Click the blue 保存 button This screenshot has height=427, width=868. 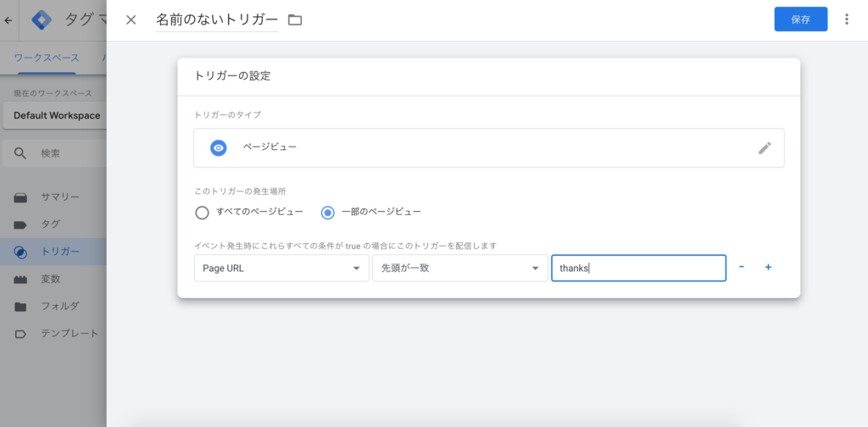(x=800, y=19)
